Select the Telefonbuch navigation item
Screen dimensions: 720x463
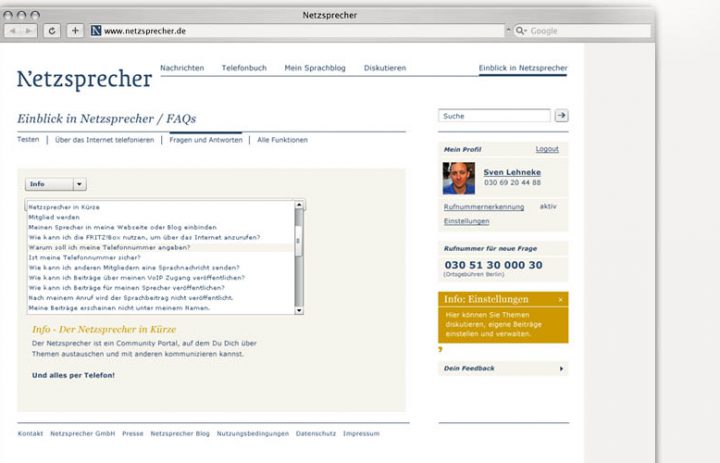(x=244, y=68)
